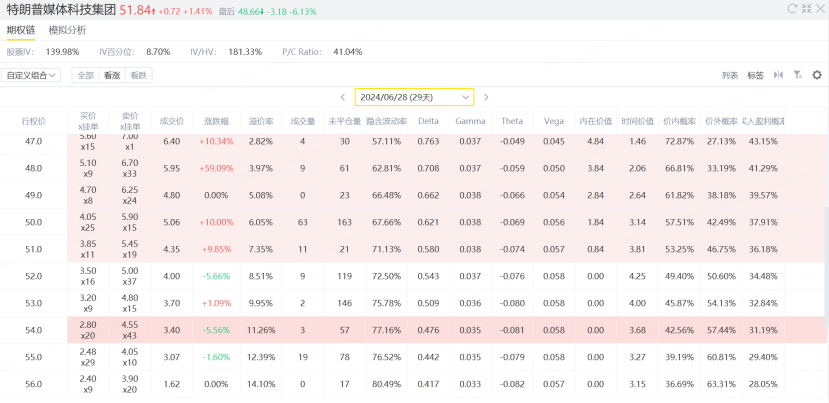Go to the next expiration date

pyautogui.click(x=486, y=97)
